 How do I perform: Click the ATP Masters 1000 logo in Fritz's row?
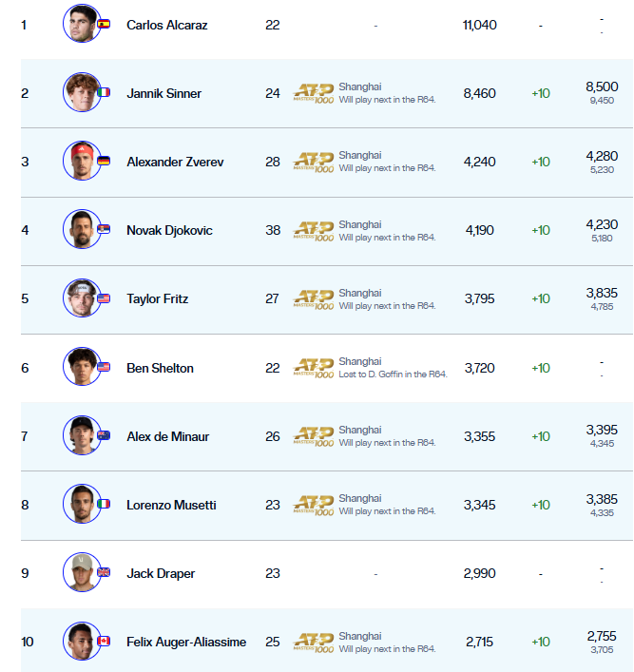[x=314, y=298]
